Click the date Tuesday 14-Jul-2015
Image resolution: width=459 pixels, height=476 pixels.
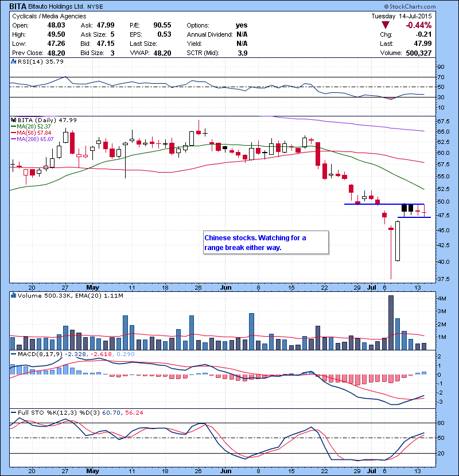pyautogui.click(x=401, y=16)
